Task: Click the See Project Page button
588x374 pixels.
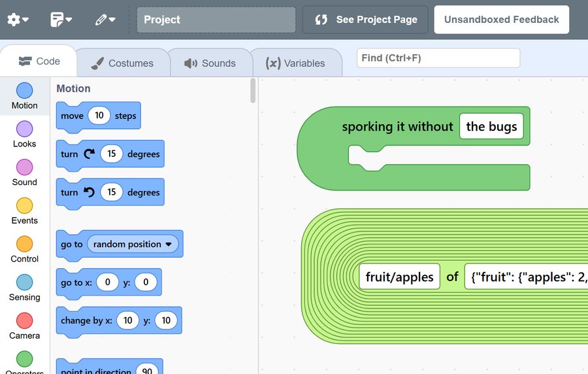Action: click(x=365, y=20)
